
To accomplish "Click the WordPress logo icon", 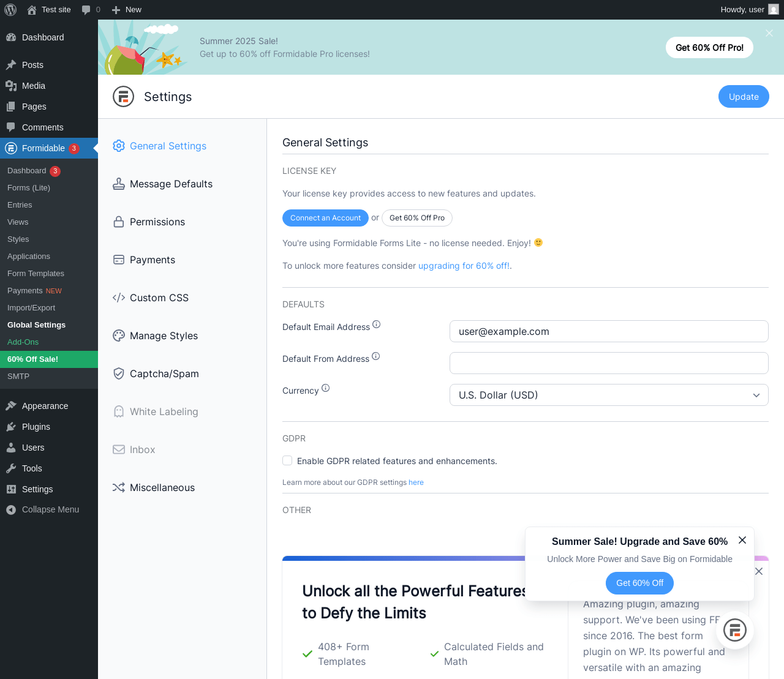I will pyautogui.click(x=10, y=10).
